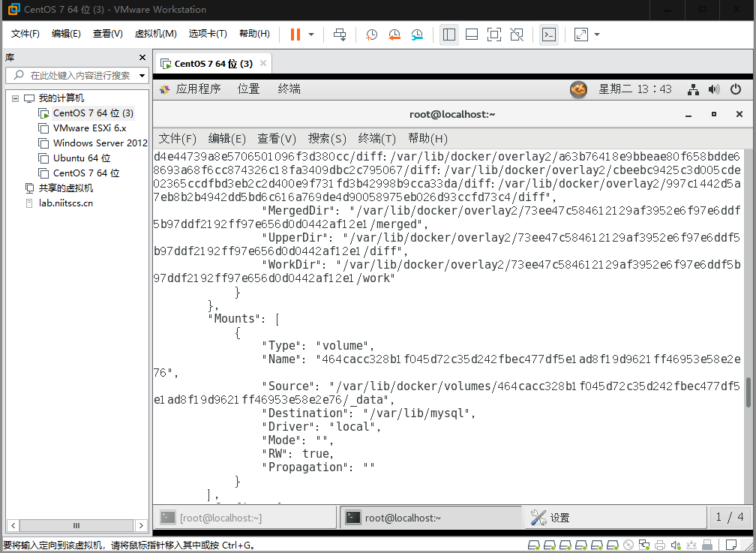756x553 pixels.
Task: Select Ubuntu 64 位 virtual machine
Action: click(x=82, y=158)
